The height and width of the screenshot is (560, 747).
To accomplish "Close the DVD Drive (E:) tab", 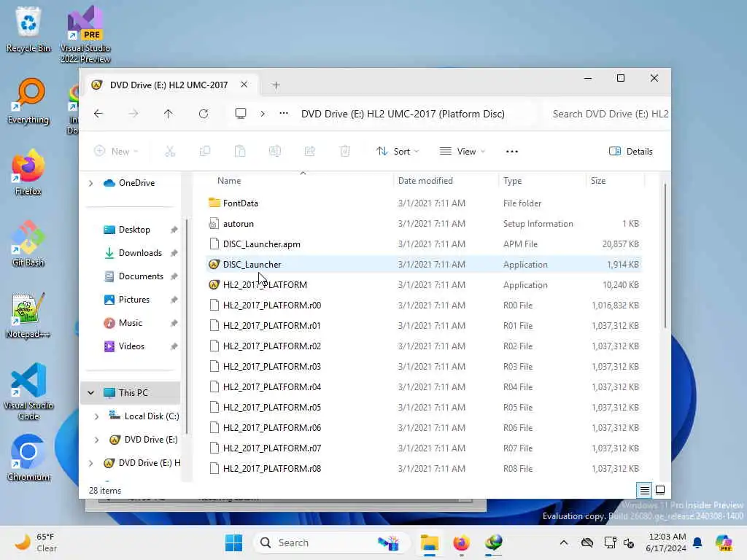I will (x=244, y=85).
